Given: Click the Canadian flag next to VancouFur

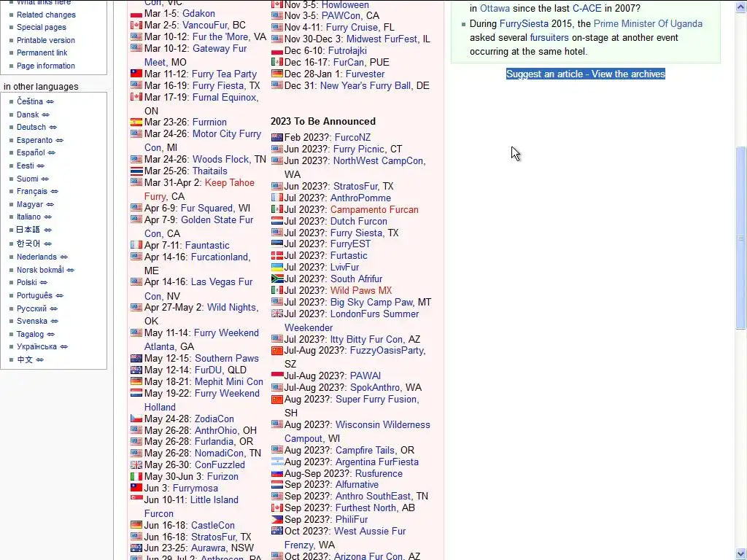Looking at the screenshot, I should click(136, 25).
